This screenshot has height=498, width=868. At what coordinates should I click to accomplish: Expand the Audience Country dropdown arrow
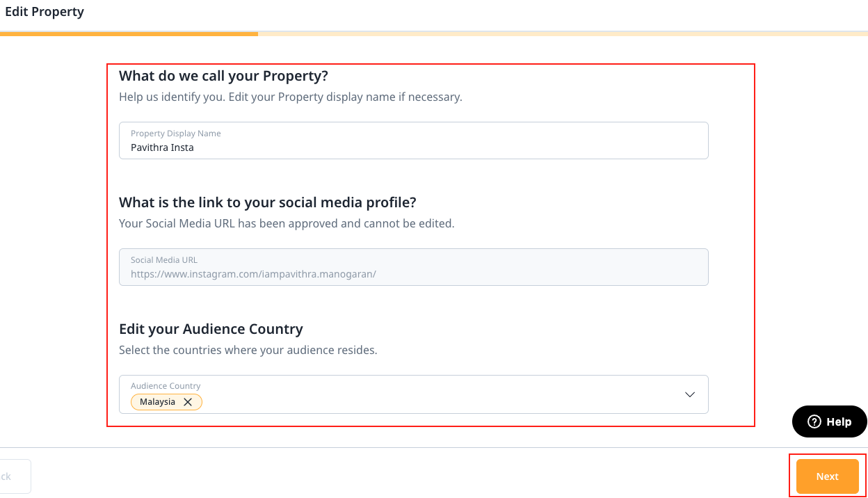(690, 394)
